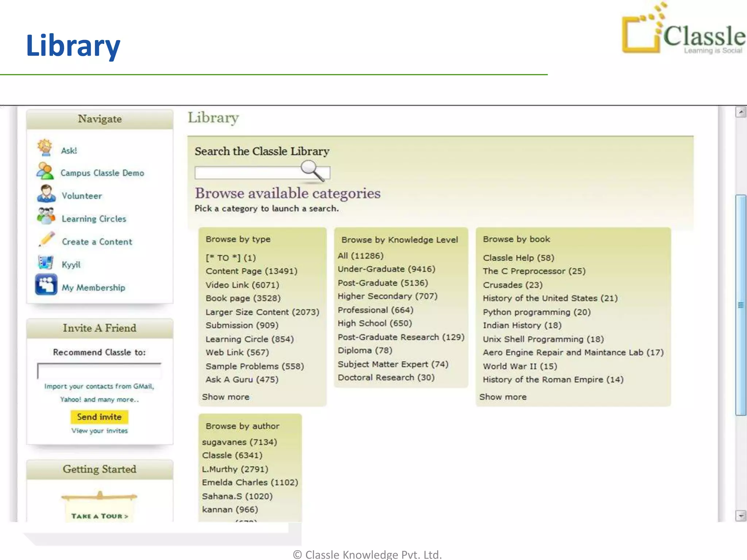Select Submission (909) type

(242, 325)
